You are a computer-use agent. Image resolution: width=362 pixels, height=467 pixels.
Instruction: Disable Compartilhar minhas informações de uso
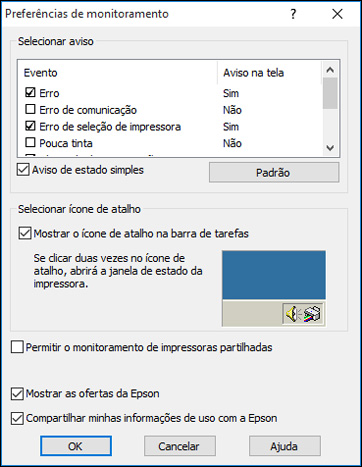click(17, 418)
